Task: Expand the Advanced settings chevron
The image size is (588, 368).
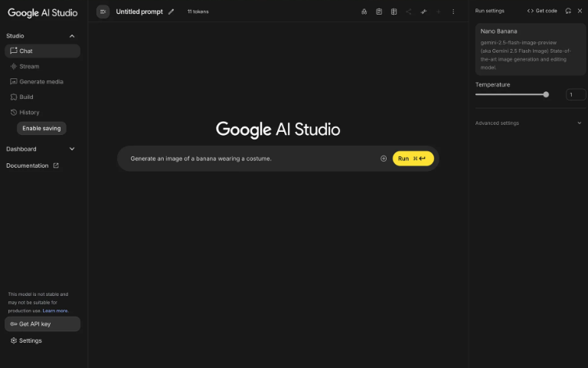Action: [580, 123]
